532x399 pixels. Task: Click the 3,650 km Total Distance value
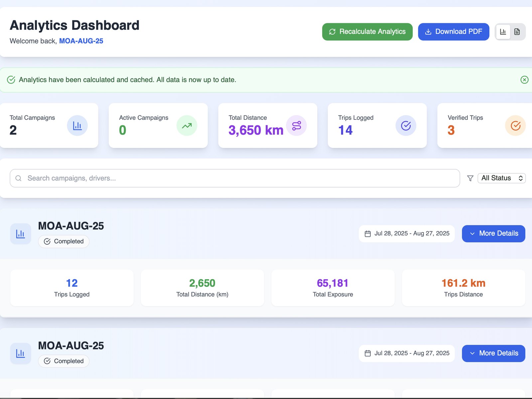[256, 130]
